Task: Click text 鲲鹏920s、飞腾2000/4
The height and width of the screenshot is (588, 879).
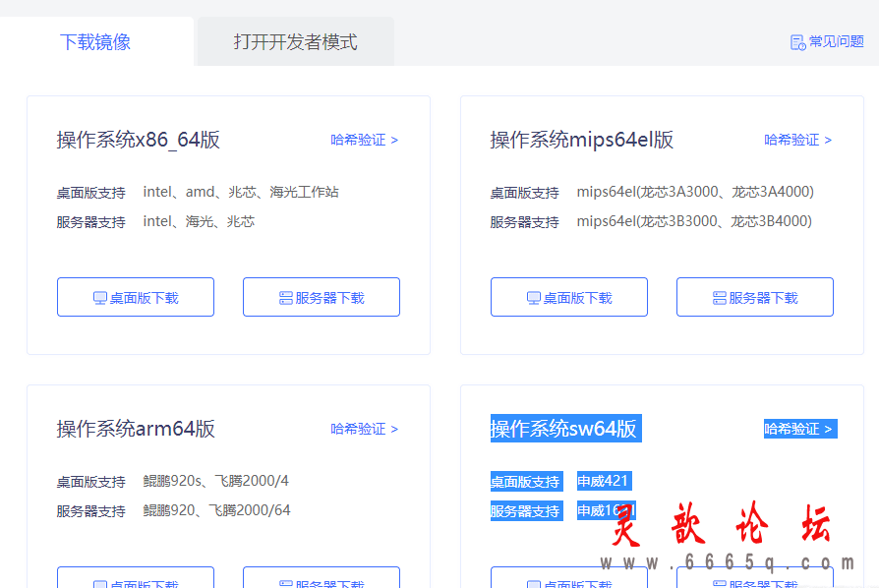Action: (x=216, y=481)
